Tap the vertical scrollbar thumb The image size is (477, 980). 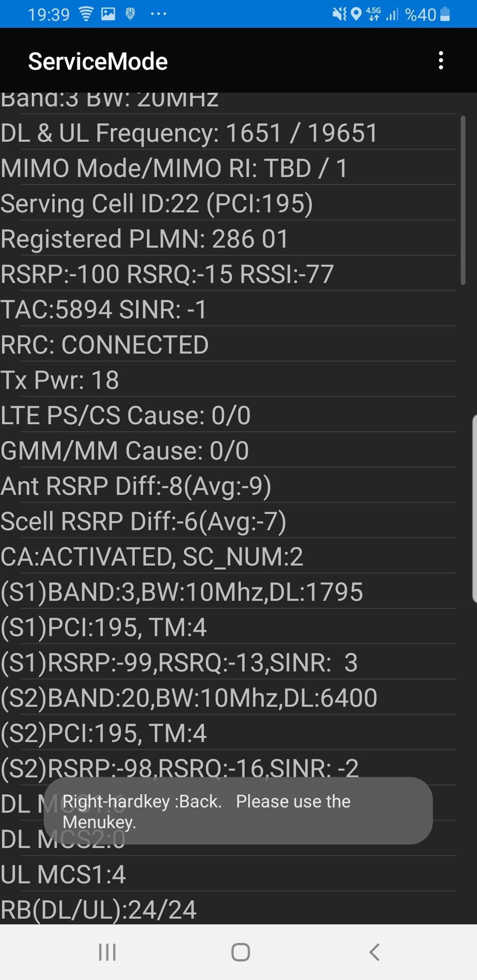coord(463,200)
